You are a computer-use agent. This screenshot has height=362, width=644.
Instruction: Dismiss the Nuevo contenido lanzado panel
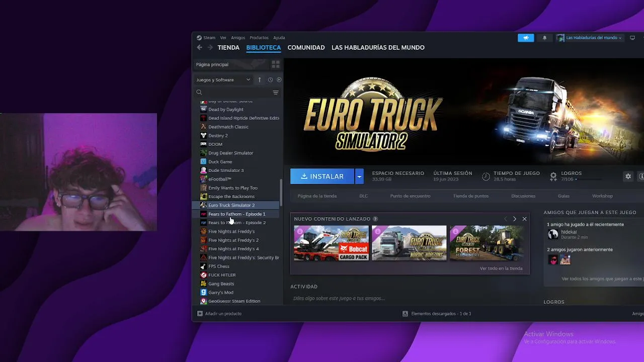pyautogui.click(x=524, y=219)
